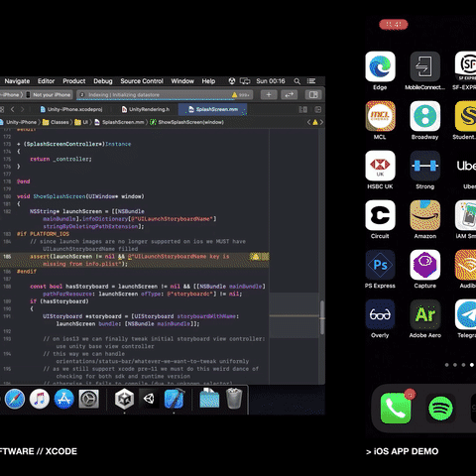
Task: Toggle the editor options in tab bar
Action: [302, 109]
